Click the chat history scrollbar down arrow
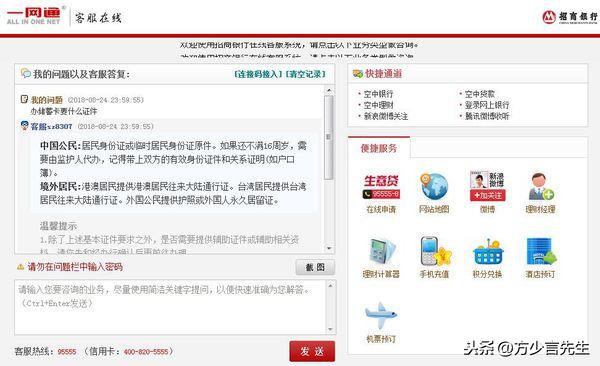The height and width of the screenshot is (366, 600). 329,248
